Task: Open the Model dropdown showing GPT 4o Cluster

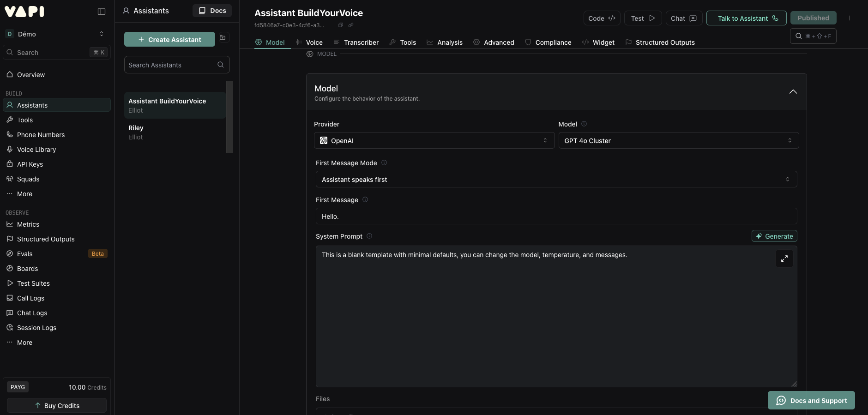Action: pyautogui.click(x=679, y=140)
